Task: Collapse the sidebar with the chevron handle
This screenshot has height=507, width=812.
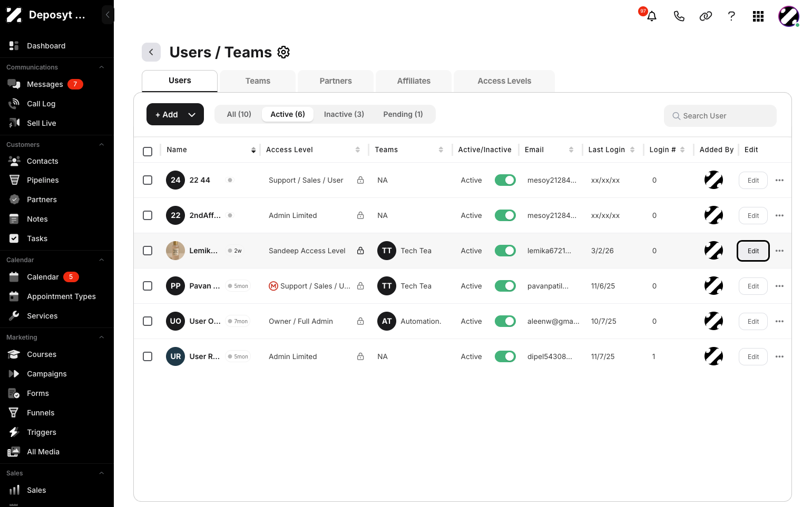Action: (107, 15)
